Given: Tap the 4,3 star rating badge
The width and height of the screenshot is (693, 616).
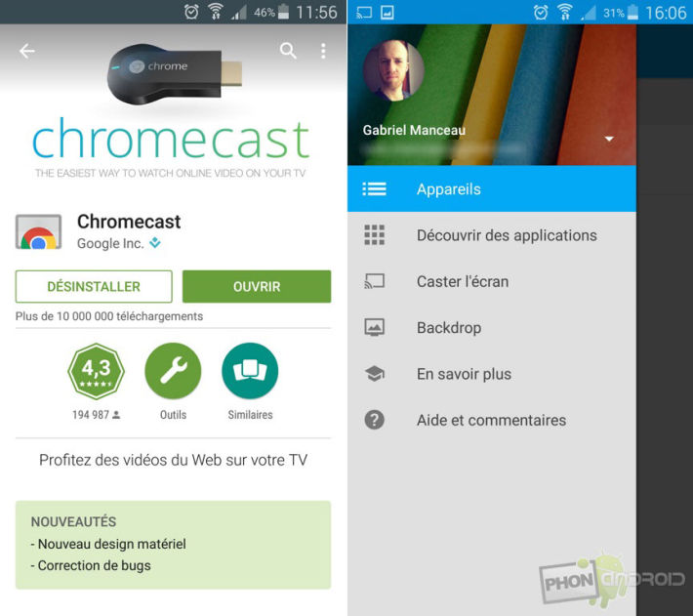Looking at the screenshot, I should 96,372.
